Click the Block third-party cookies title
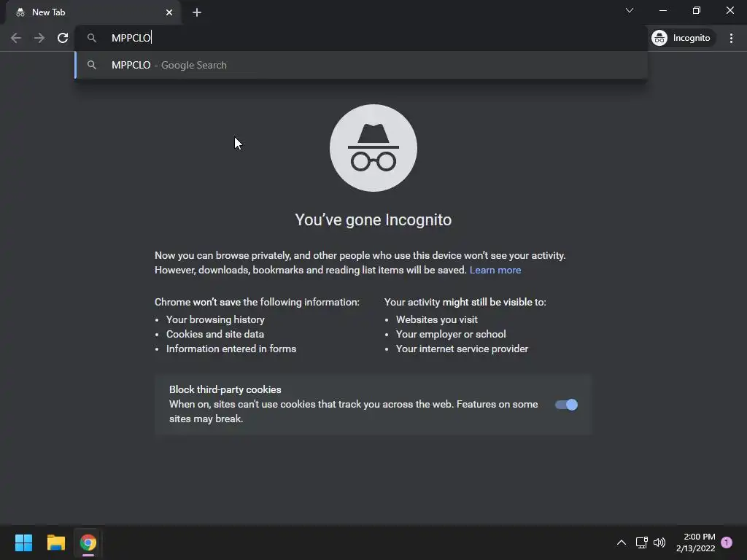The width and height of the screenshot is (747, 560). pos(225,389)
